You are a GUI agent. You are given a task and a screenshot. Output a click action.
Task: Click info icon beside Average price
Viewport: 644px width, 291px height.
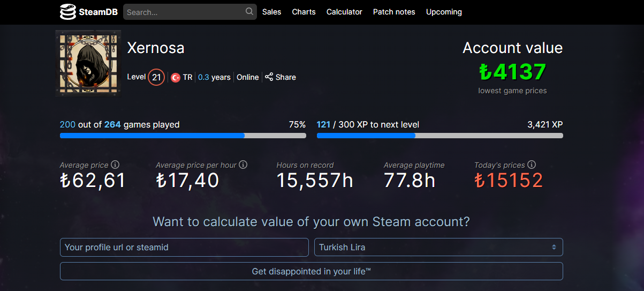click(x=115, y=165)
